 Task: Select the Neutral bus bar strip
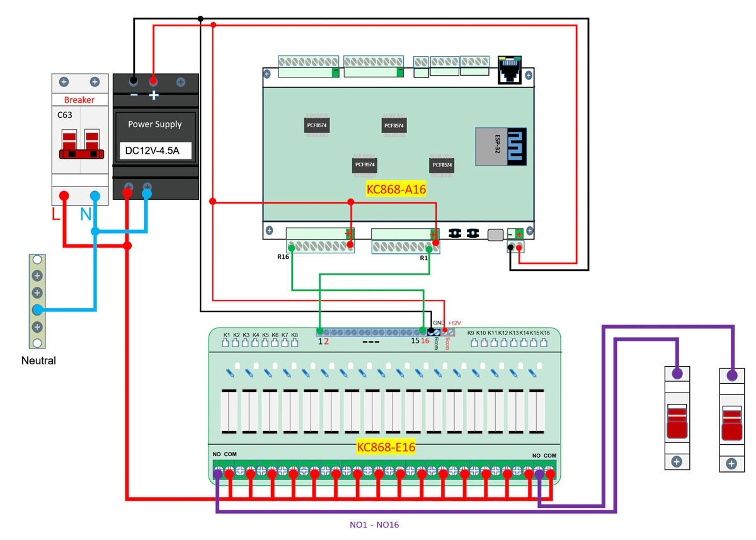click(37, 301)
